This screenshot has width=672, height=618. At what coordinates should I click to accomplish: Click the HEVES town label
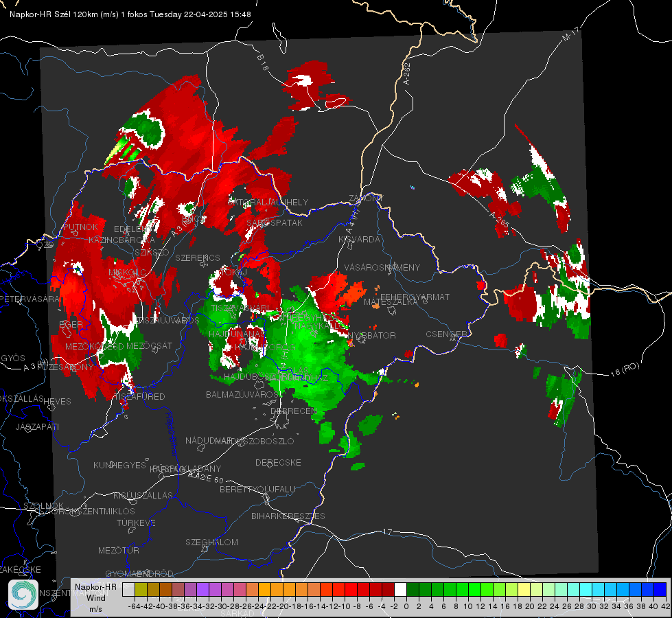pos(57,402)
